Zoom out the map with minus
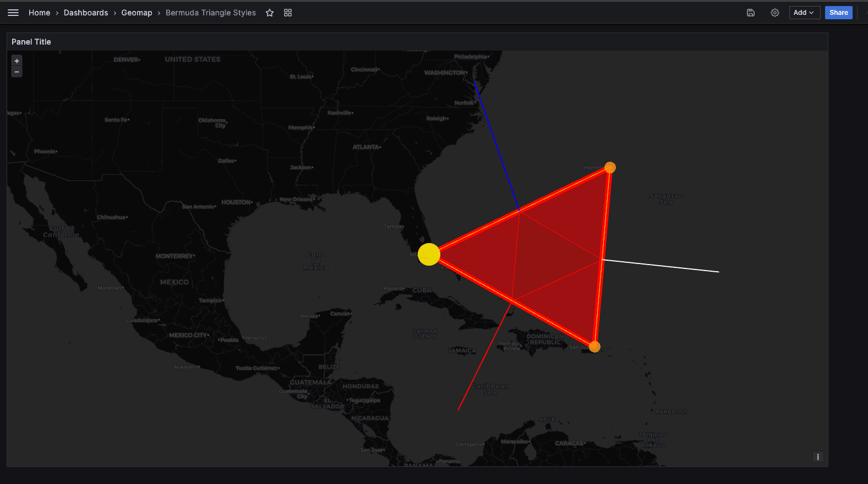The width and height of the screenshot is (868, 484). (x=17, y=72)
